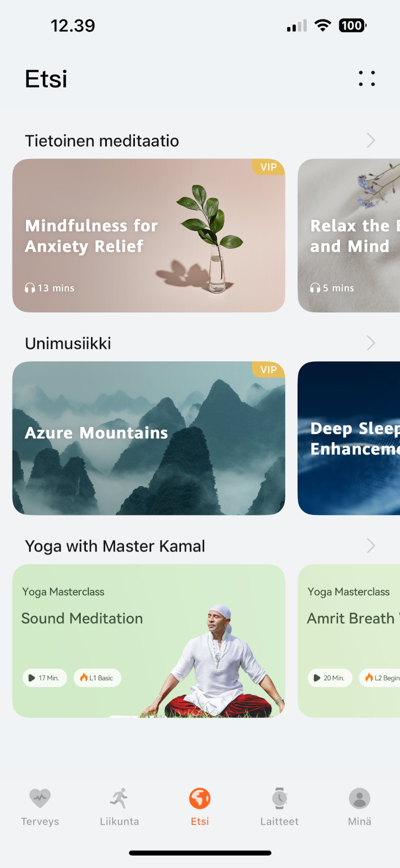
Task: Open the Sound Meditation yoga class
Action: coord(149,641)
